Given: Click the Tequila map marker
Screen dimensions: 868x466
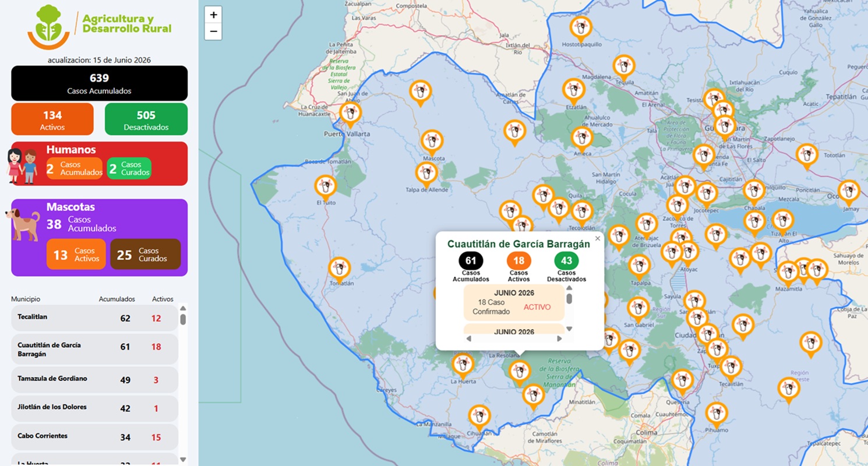Looking at the screenshot, I should (624, 68).
